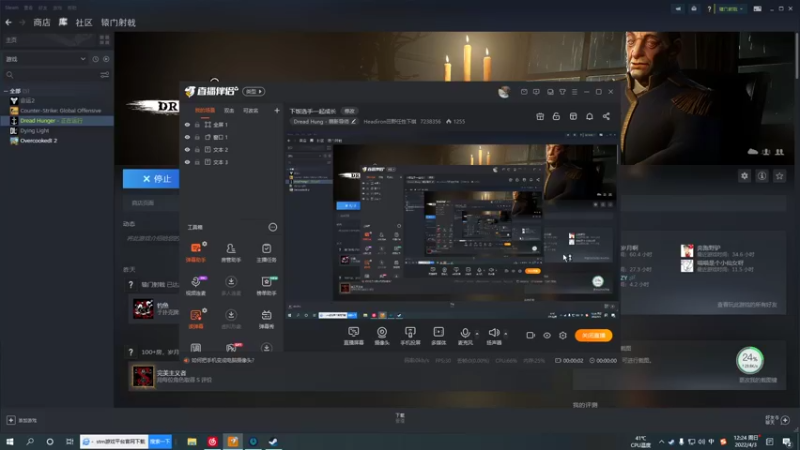Click the unlock padlock icon near share

[x=556, y=116]
